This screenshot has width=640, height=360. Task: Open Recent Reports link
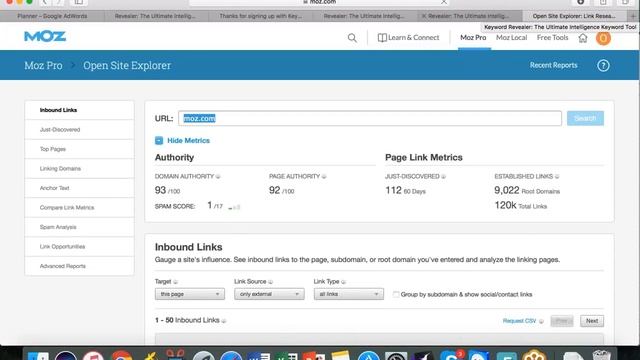coord(553,65)
